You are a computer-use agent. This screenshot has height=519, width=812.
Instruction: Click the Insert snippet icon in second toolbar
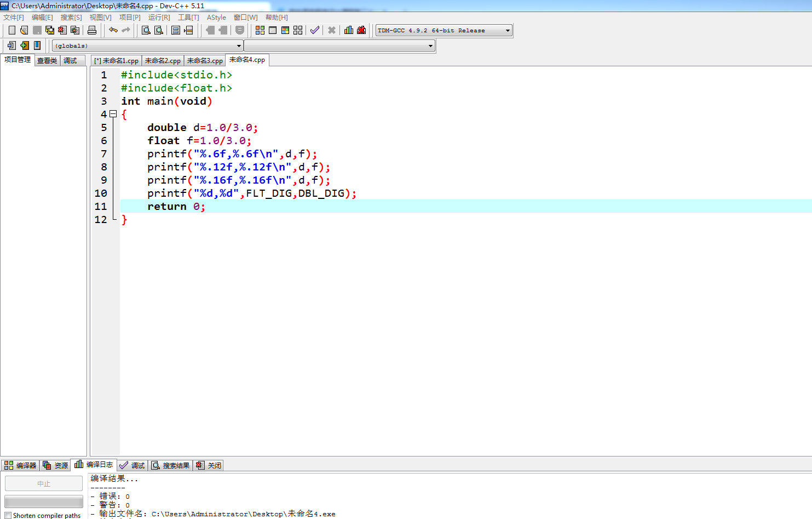[x=11, y=45]
